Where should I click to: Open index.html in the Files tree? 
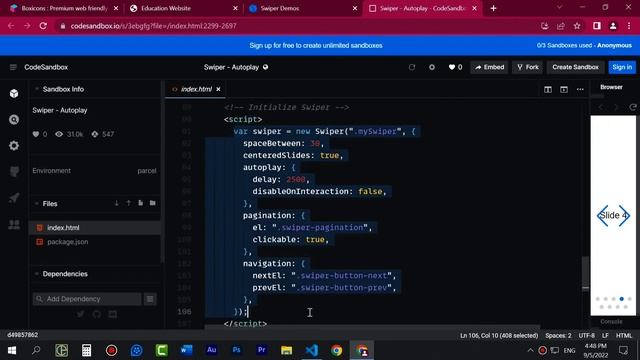(95, 228)
